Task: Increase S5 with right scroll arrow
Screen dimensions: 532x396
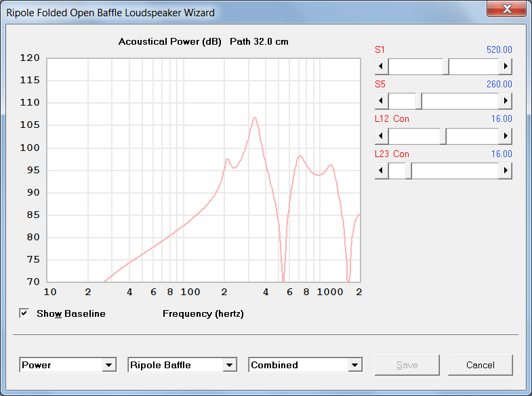Action: pyautogui.click(x=505, y=101)
